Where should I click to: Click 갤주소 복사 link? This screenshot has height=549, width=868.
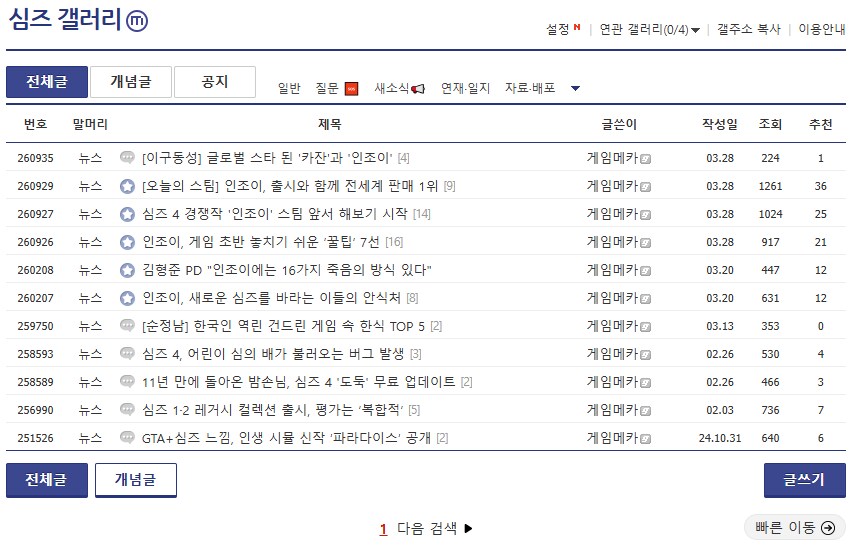click(x=748, y=29)
